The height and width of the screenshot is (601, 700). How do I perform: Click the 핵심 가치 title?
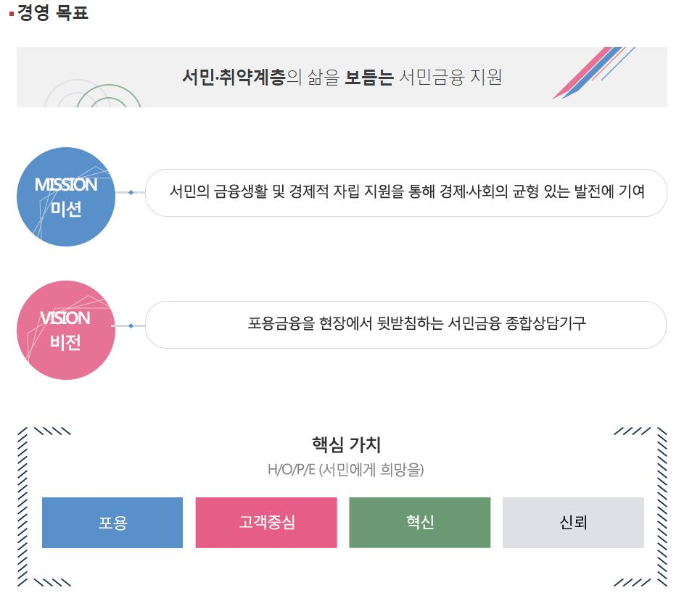[347, 444]
